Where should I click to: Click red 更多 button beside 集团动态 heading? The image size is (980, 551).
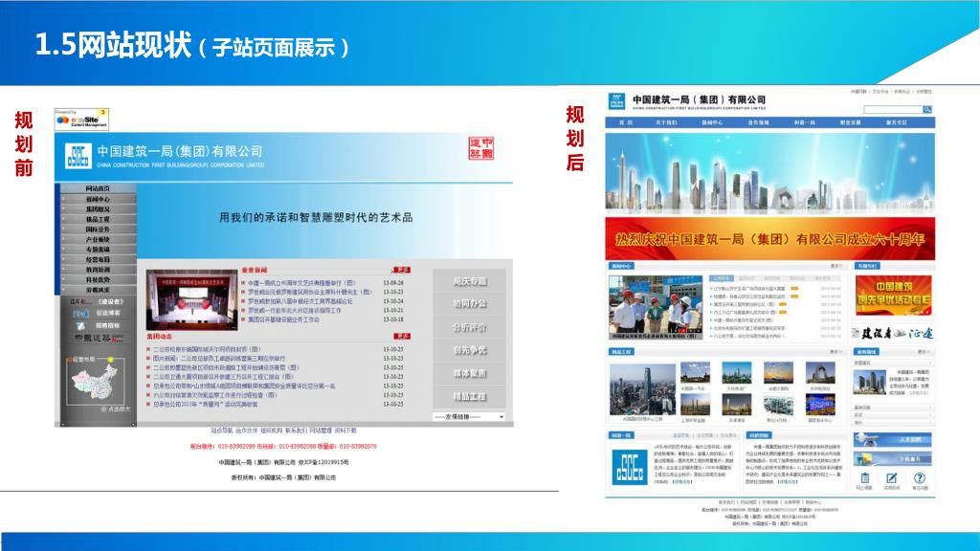coord(401,336)
